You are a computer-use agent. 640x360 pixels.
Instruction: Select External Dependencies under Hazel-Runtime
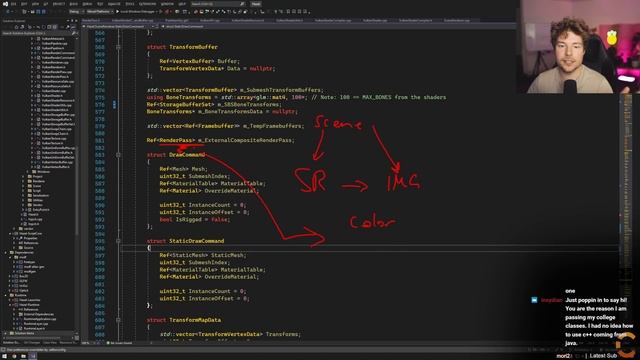[x=39, y=314]
